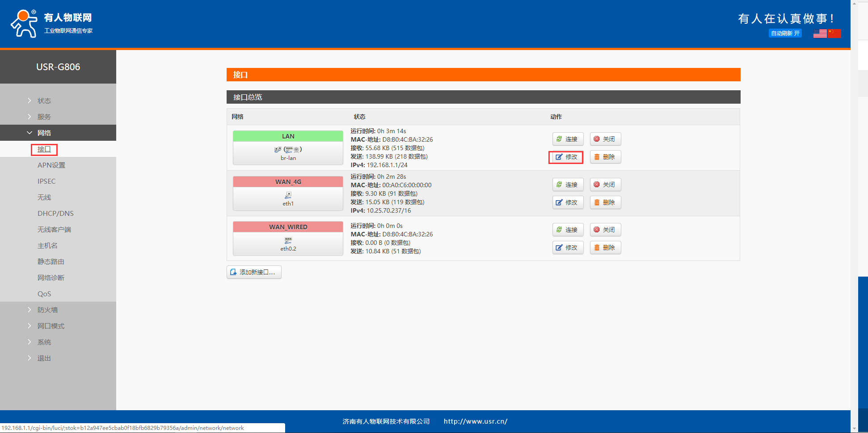Image resolution: width=868 pixels, height=433 pixels.
Task: Click the eth1 interface icon under WAN_4G
Action: pyautogui.click(x=288, y=195)
